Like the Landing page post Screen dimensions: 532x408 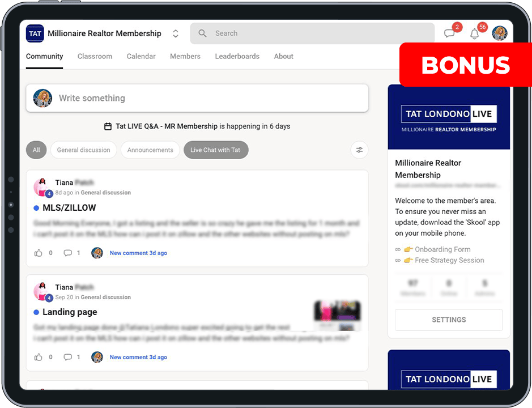click(x=39, y=357)
